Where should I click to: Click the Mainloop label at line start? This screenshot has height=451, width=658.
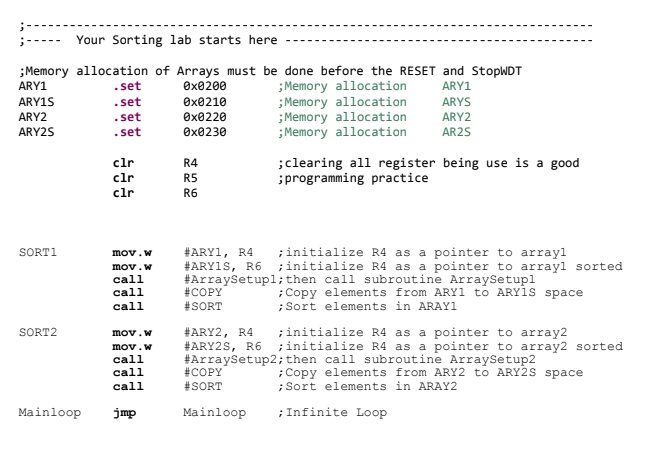click(x=50, y=412)
